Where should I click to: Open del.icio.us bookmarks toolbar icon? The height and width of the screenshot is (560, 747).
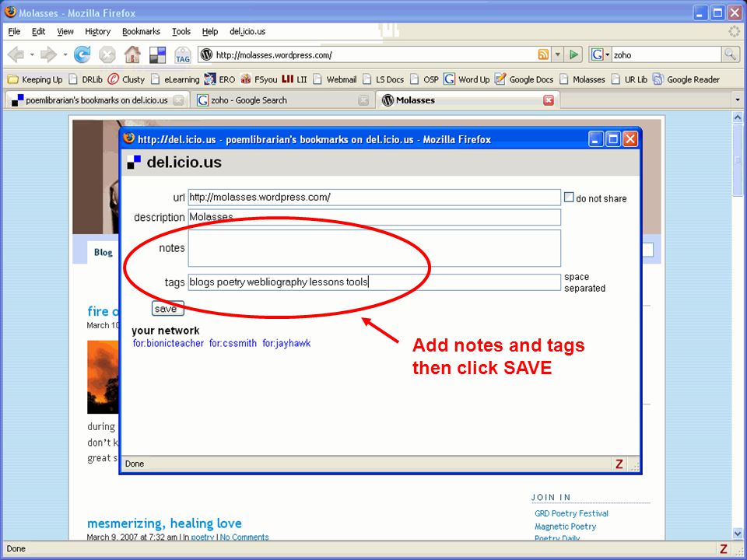click(x=158, y=54)
